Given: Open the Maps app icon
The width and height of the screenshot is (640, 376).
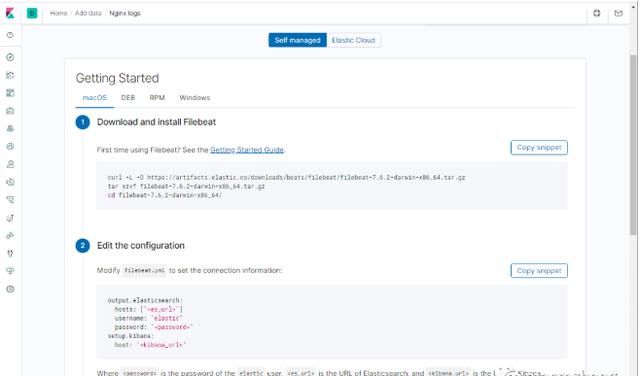Looking at the screenshot, I should [x=10, y=129].
